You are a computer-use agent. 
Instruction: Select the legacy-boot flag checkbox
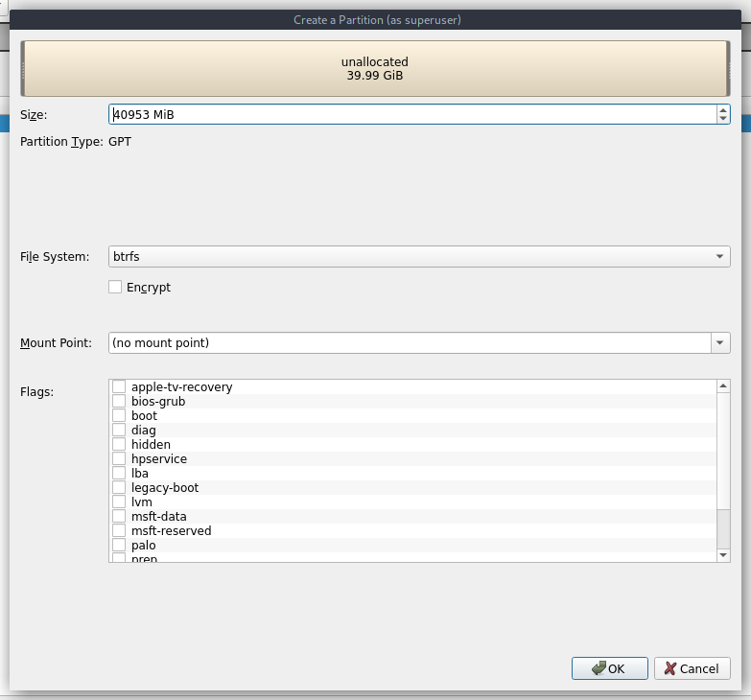[119, 488]
